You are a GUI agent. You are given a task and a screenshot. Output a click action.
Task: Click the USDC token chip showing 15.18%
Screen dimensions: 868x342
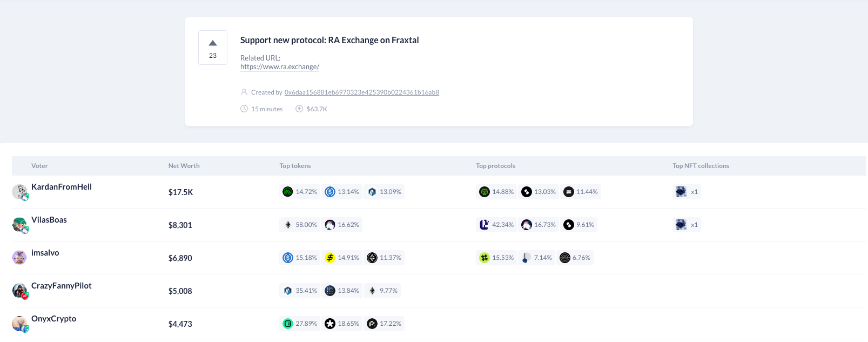point(300,258)
